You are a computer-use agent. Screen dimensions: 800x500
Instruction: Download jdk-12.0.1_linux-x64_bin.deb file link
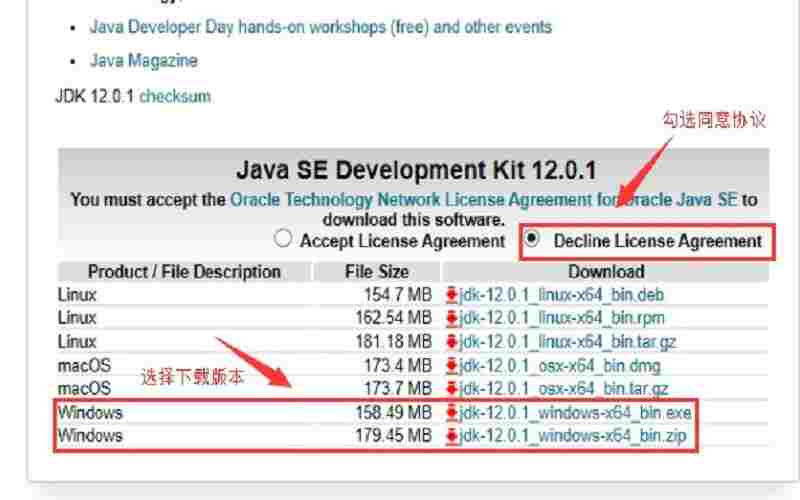tap(561, 295)
